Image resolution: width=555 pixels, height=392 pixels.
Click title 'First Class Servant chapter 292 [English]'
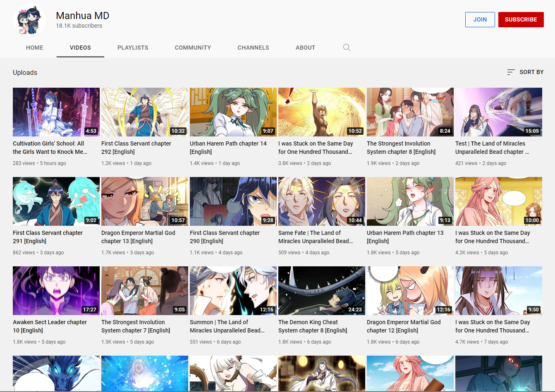coord(136,148)
